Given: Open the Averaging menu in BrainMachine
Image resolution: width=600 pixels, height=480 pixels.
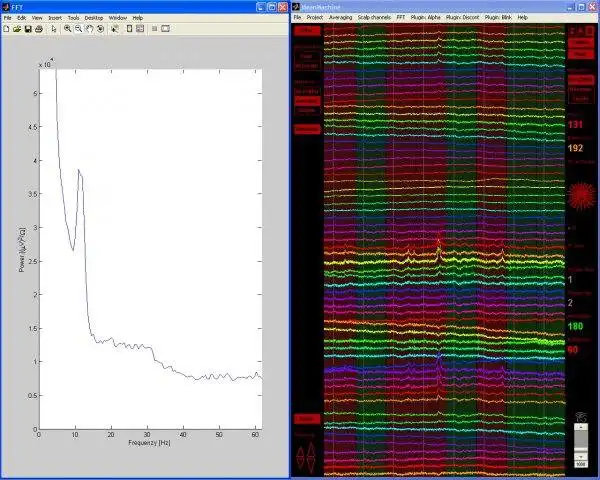Looking at the screenshot, I should 342,18.
